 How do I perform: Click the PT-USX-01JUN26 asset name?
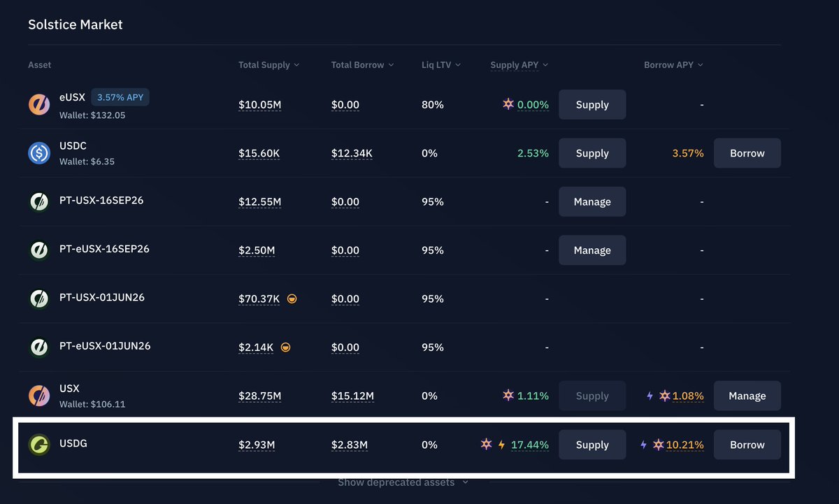pos(102,297)
